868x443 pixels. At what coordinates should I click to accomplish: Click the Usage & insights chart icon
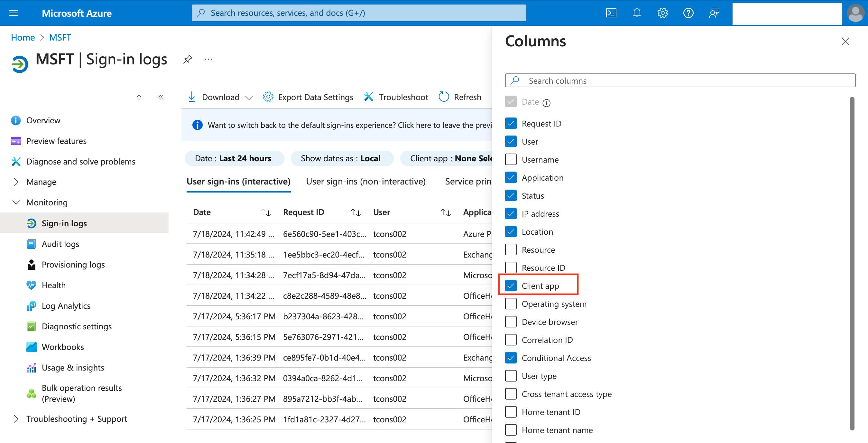tap(31, 367)
